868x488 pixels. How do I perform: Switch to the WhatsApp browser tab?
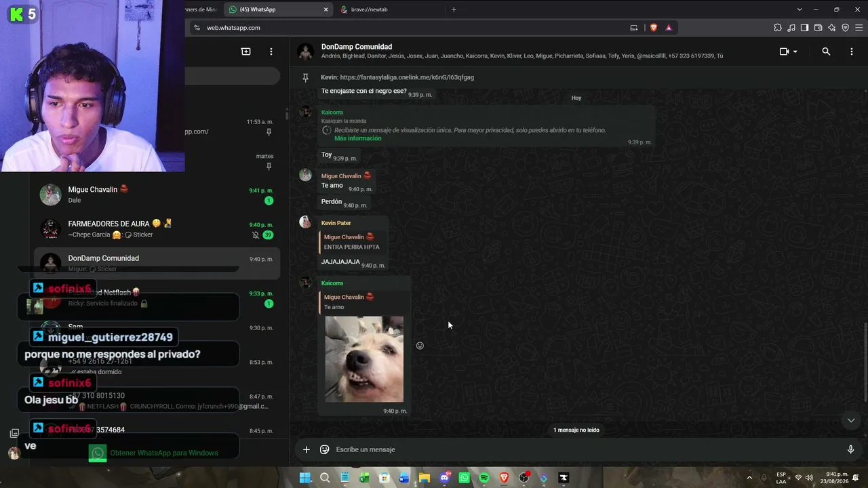[x=278, y=9]
